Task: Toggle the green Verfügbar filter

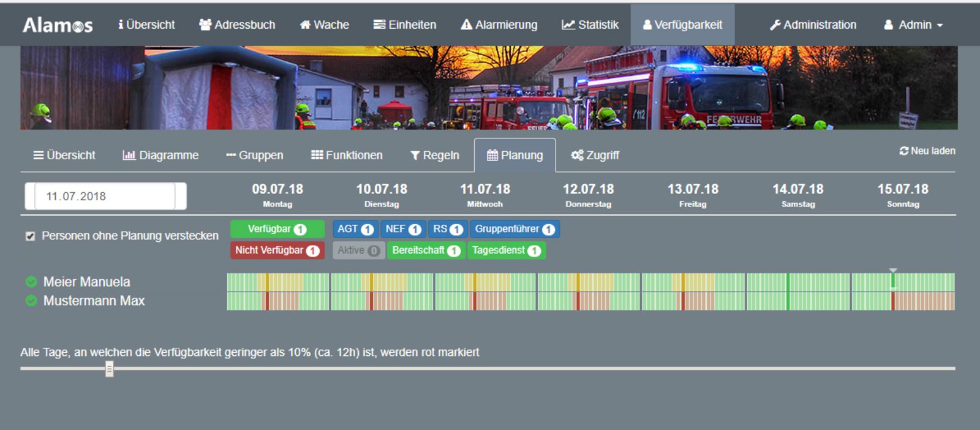Action: [277, 229]
